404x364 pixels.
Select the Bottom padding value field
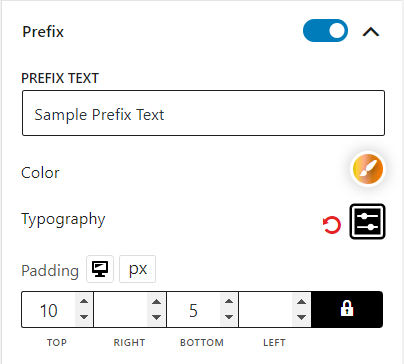[x=193, y=310]
